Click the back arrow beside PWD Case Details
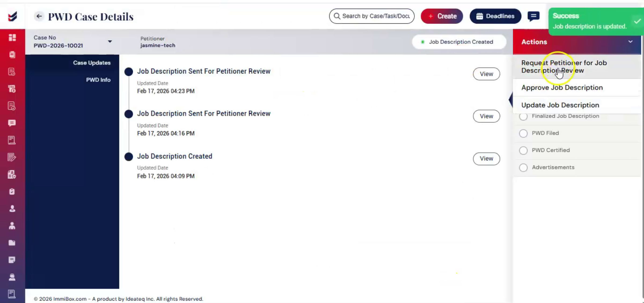Viewport: 644px width, 303px height. (x=39, y=16)
